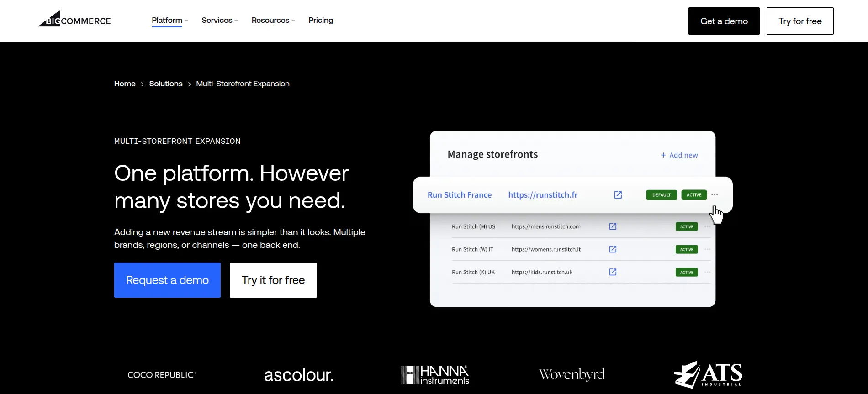Click Multi-Storefront Expansion breadcrumb
The image size is (868, 394).
coord(243,84)
